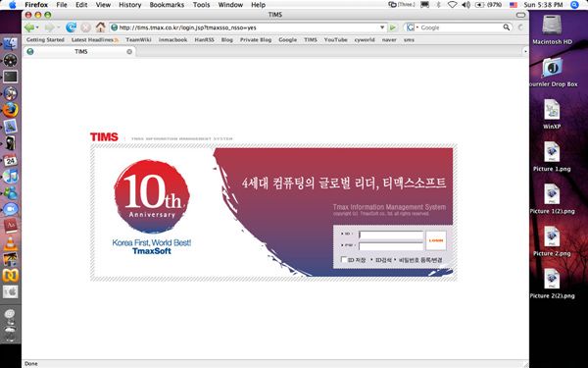The width and height of the screenshot is (588, 368).
Task: Open TIMS bookmark in toolbar
Action: click(x=311, y=40)
